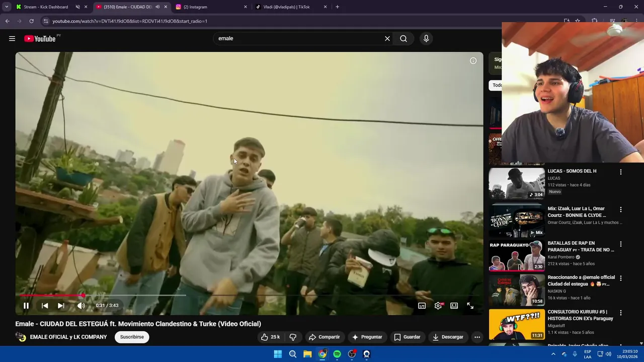
Task: Click the address bar URL youtube.com/watch
Action: [130, 21]
